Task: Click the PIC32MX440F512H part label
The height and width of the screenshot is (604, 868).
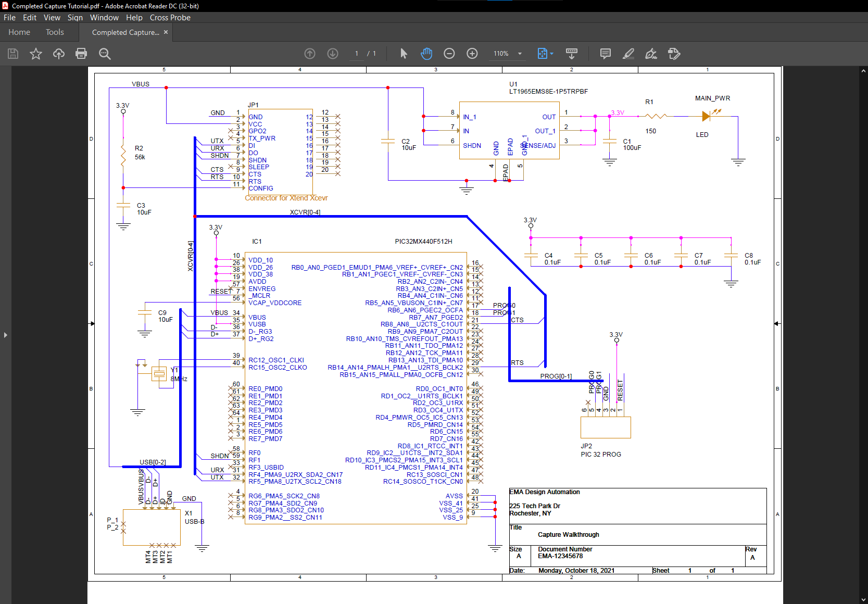Action: pos(423,242)
